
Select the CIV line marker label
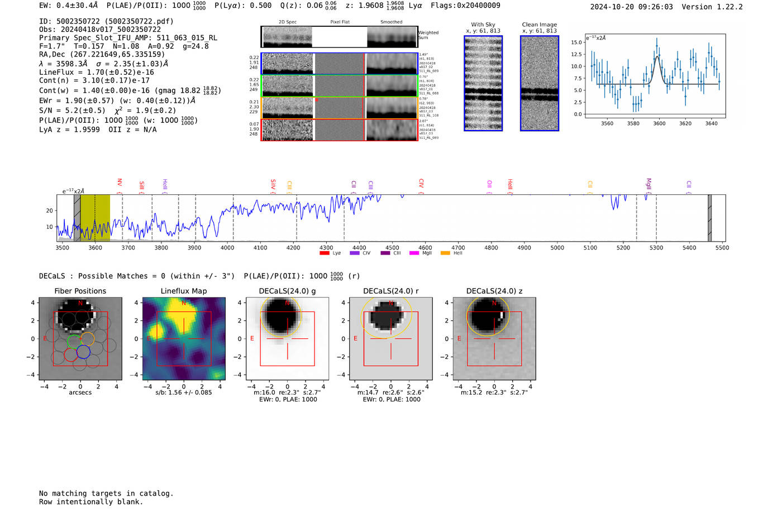point(421,183)
